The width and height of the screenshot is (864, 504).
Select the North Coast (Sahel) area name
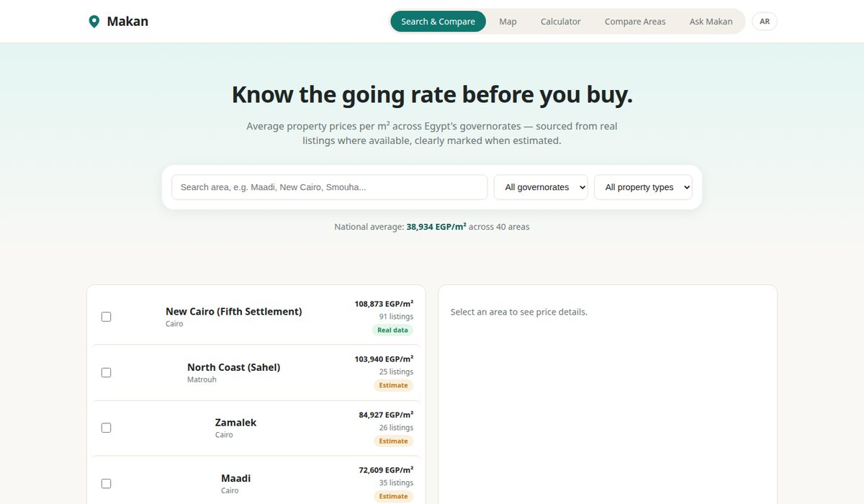coord(234,367)
